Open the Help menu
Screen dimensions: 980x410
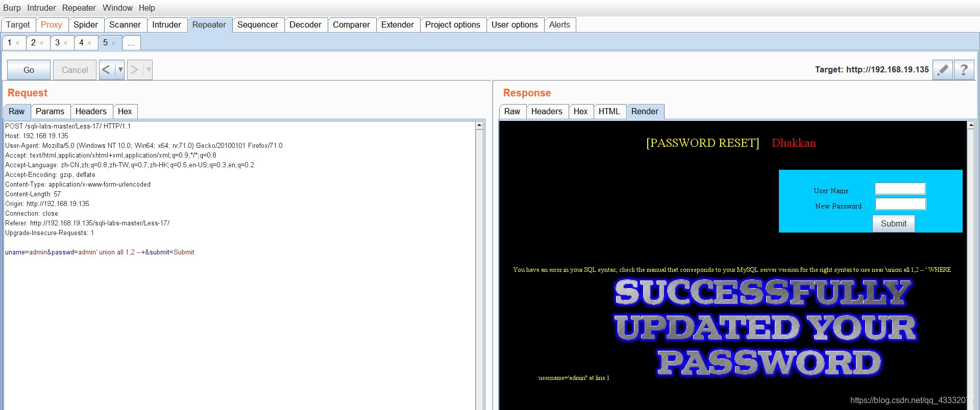(x=147, y=8)
